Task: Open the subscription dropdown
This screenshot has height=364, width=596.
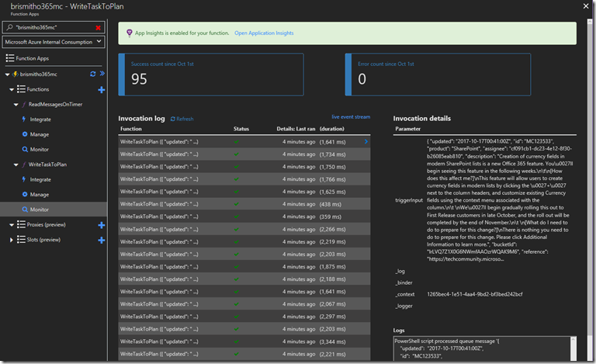Action: click(x=54, y=42)
